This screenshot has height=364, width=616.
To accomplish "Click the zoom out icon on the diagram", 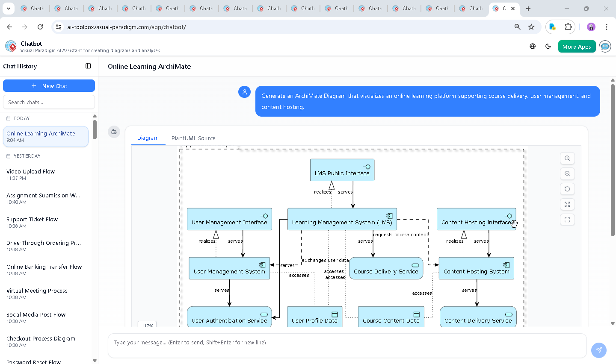I will [567, 173].
